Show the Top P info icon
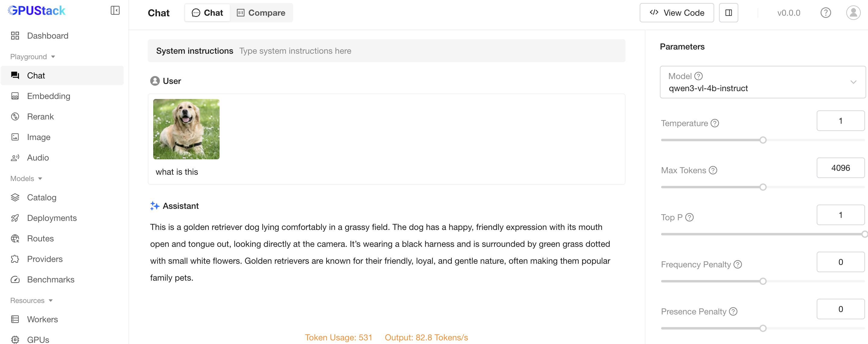 tap(689, 217)
